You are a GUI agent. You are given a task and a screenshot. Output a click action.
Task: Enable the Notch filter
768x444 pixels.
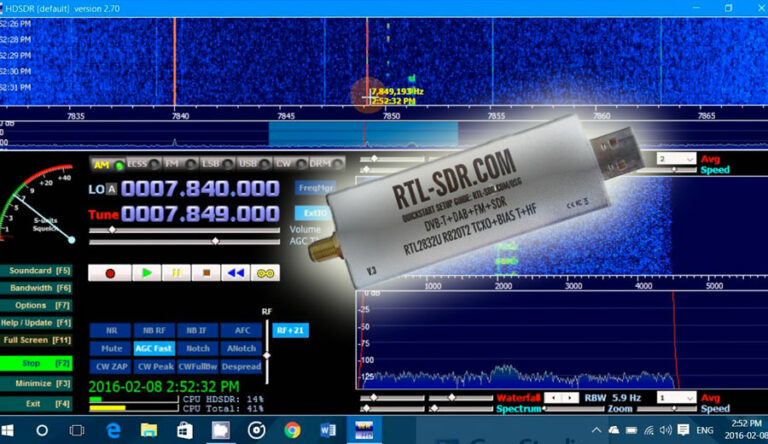click(197, 348)
